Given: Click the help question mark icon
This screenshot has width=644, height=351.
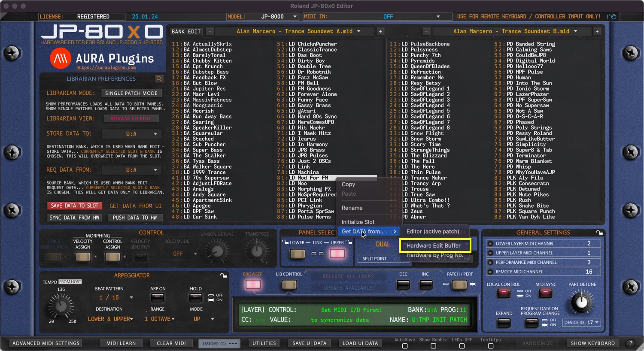Looking at the screenshot, I should click(x=631, y=343).
